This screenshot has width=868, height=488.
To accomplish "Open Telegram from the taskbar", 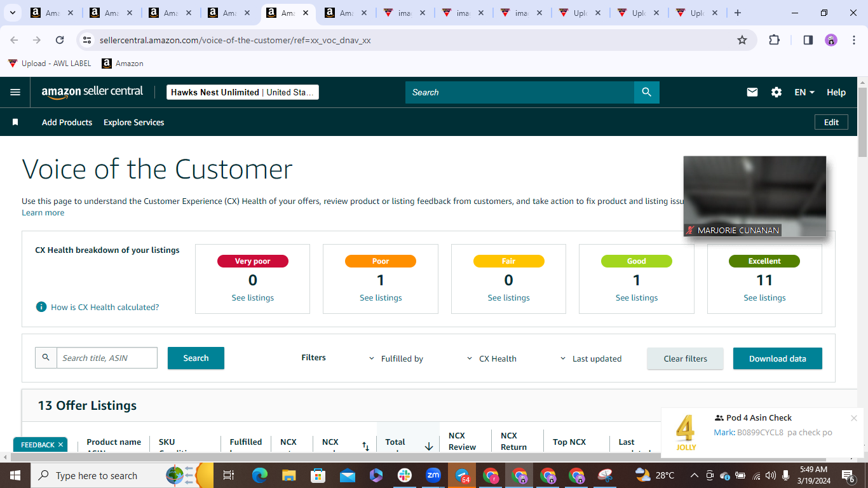I will [462, 475].
